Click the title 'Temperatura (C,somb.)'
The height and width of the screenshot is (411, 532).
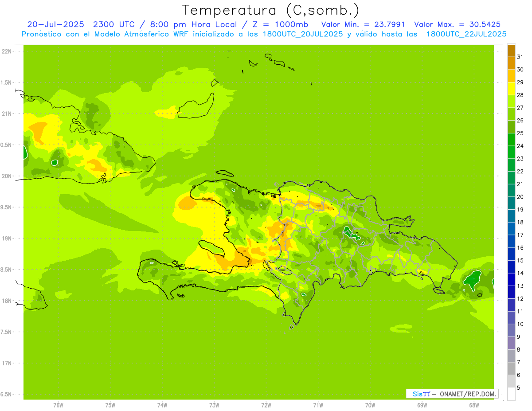click(270, 10)
